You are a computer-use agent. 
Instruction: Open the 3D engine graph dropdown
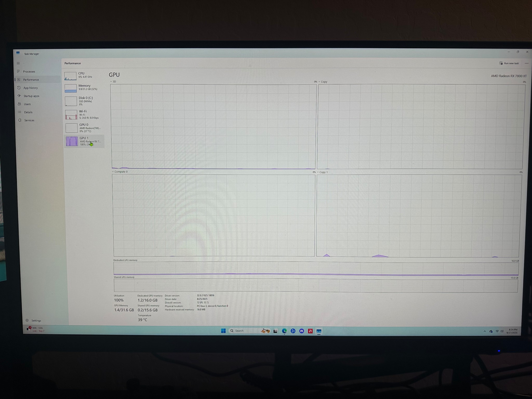click(x=113, y=82)
